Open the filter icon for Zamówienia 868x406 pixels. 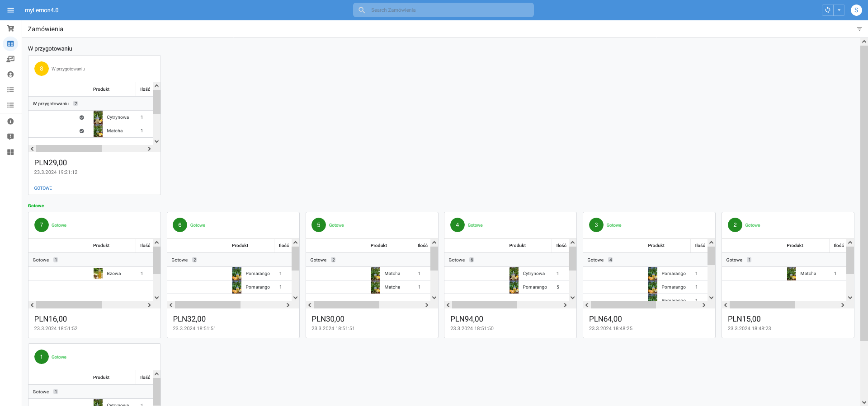click(859, 29)
